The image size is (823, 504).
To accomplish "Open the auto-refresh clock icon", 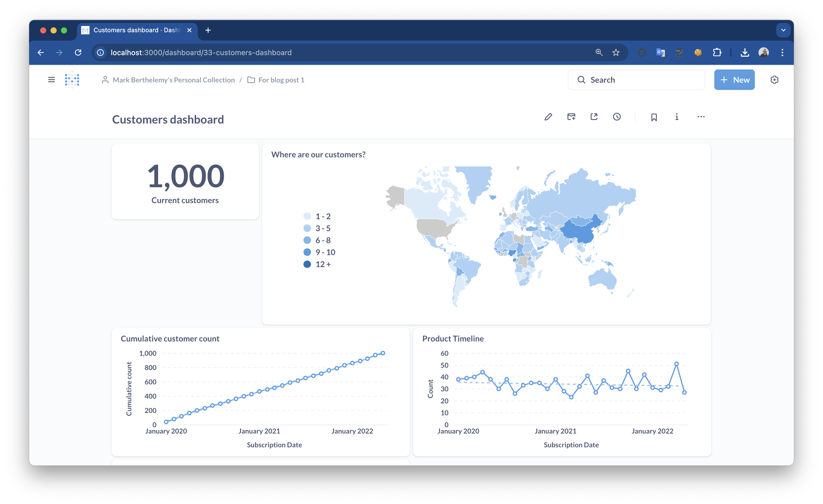I will point(616,117).
